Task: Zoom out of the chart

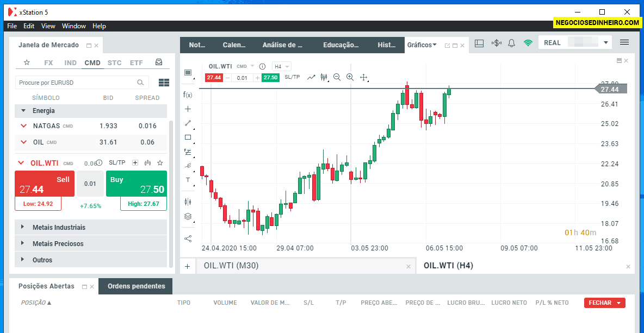Action: point(337,77)
